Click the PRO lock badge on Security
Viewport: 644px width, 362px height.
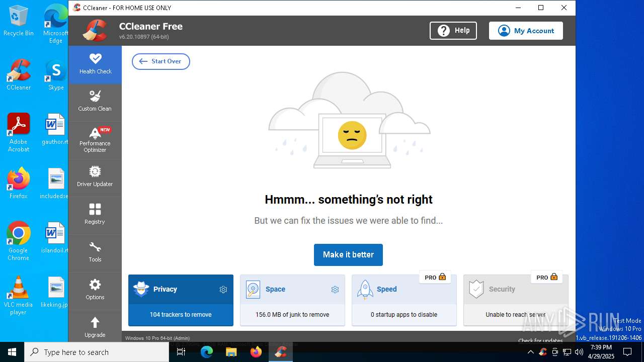(547, 277)
